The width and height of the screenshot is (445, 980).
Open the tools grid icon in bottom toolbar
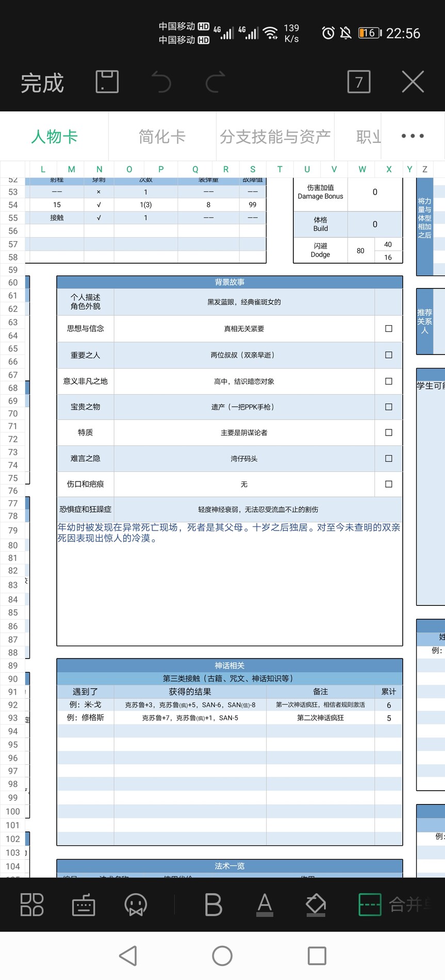pyautogui.click(x=31, y=905)
